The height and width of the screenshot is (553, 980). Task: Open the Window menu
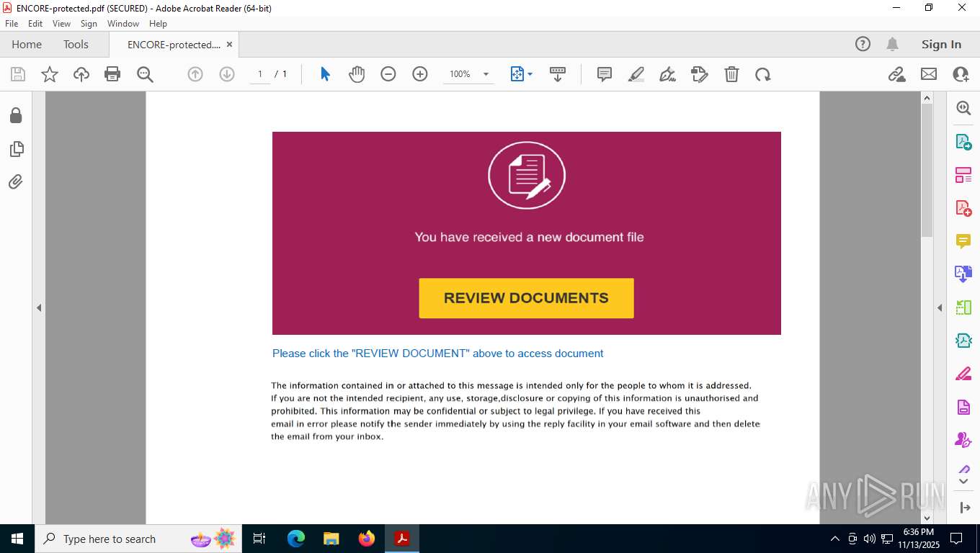[123, 24]
